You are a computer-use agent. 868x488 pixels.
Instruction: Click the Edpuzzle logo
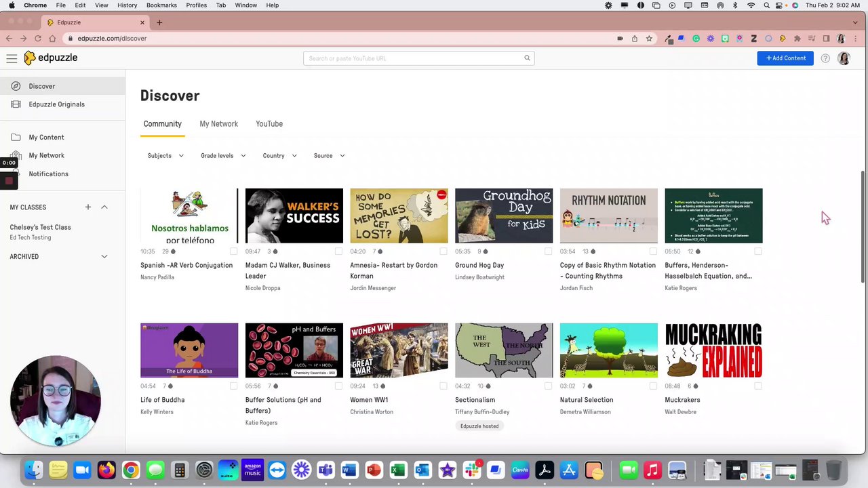click(x=51, y=58)
